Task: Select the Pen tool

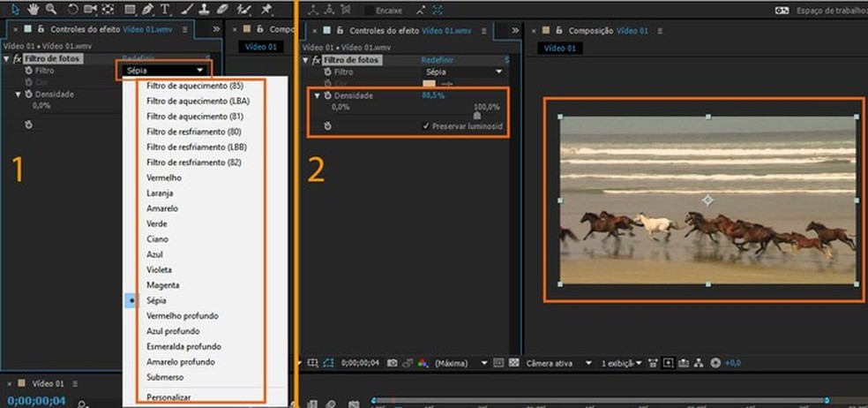Action: pos(147,8)
